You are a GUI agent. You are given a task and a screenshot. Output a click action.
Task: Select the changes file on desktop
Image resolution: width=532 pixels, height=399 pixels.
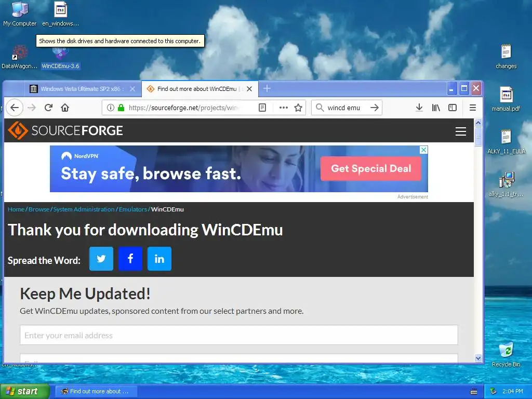click(x=506, y=57)
